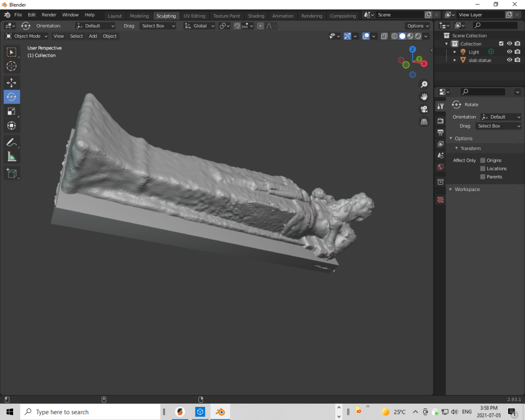Click the Add Cube tool
This screenshot has height=420, width=525.
(x=12, y=173)
